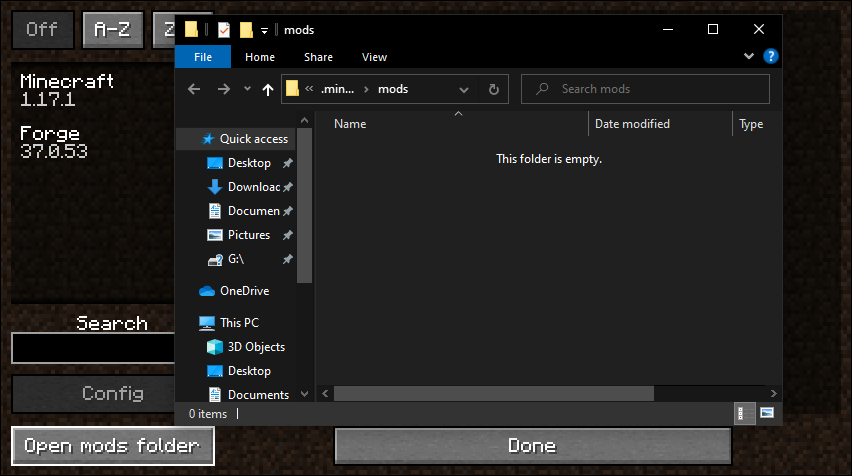Open pinned Downloads in navigation pane

click(x=253, y=187)
